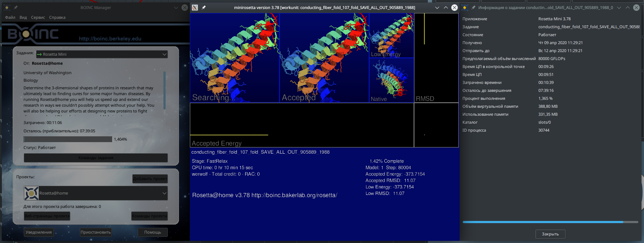Click the 'Accepted Energy: -373.7154' value
Screen dimensions: 644x243
click(395, 174)
